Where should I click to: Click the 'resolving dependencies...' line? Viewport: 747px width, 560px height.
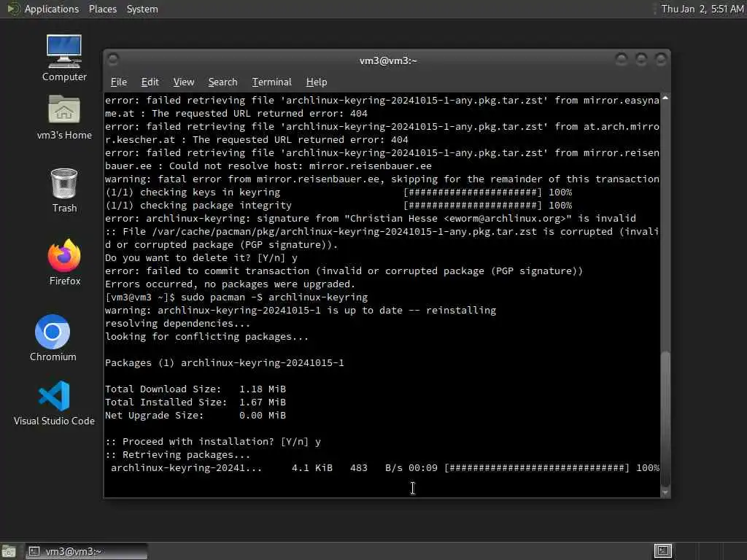(x=178, y=323)
